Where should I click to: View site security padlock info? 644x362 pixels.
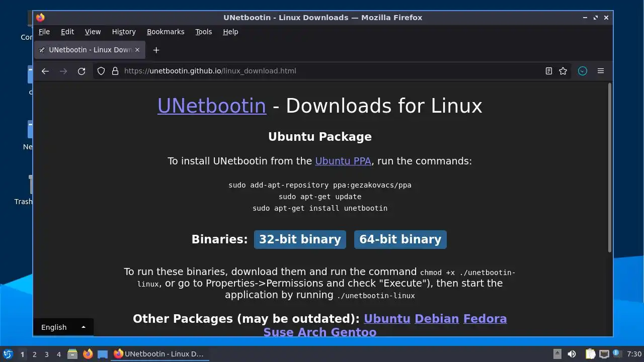pyautogui.click(x=115, y=71)
